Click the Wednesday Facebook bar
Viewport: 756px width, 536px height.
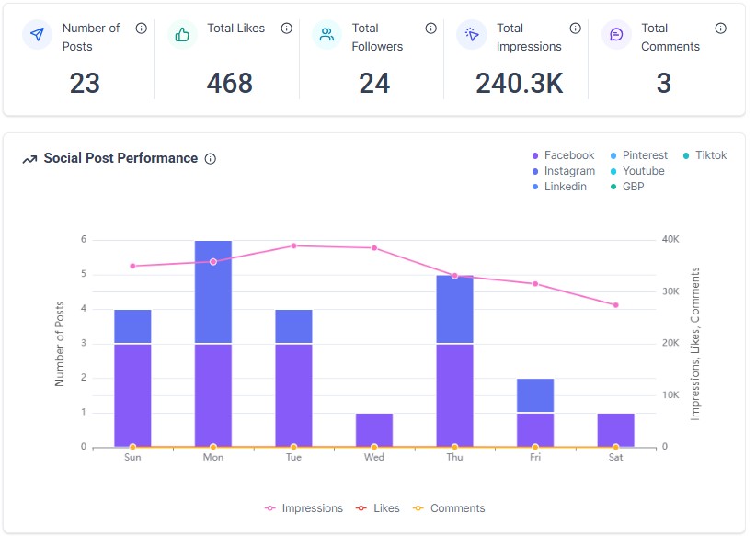pyautogui.click(x=374, y=430)
